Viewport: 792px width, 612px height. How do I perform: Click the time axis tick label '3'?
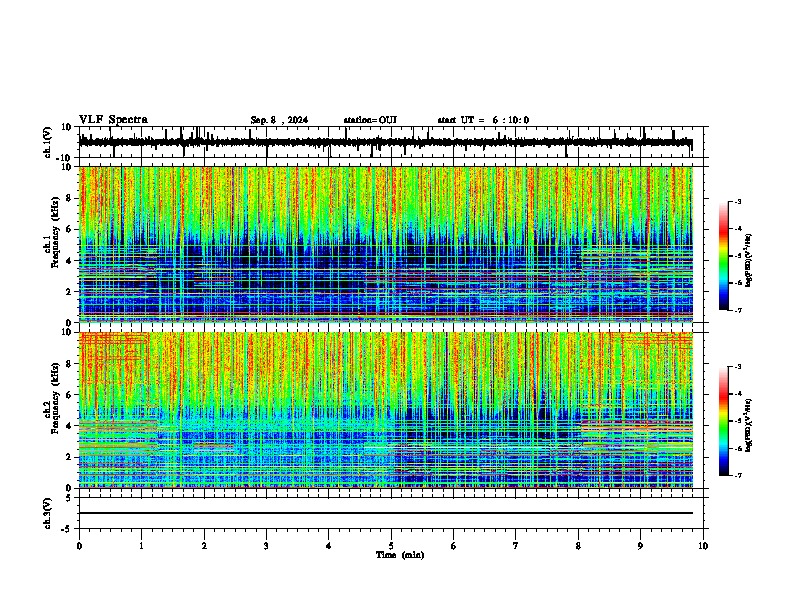click(x=266, y=546)
